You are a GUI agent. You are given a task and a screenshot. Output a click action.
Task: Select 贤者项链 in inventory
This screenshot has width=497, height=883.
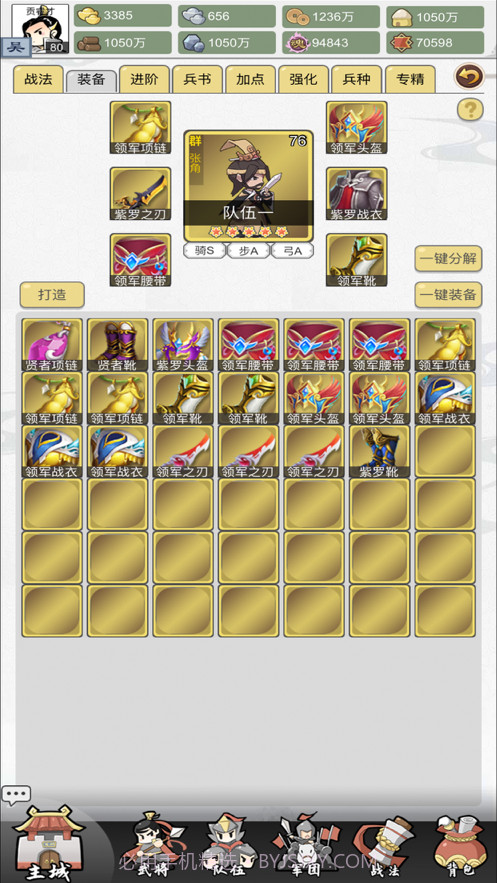point(52,344)
